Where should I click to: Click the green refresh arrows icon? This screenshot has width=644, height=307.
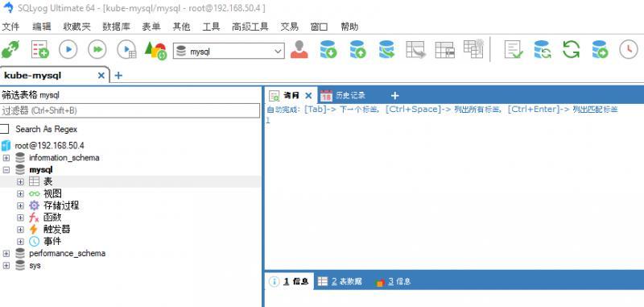point(571,50)
